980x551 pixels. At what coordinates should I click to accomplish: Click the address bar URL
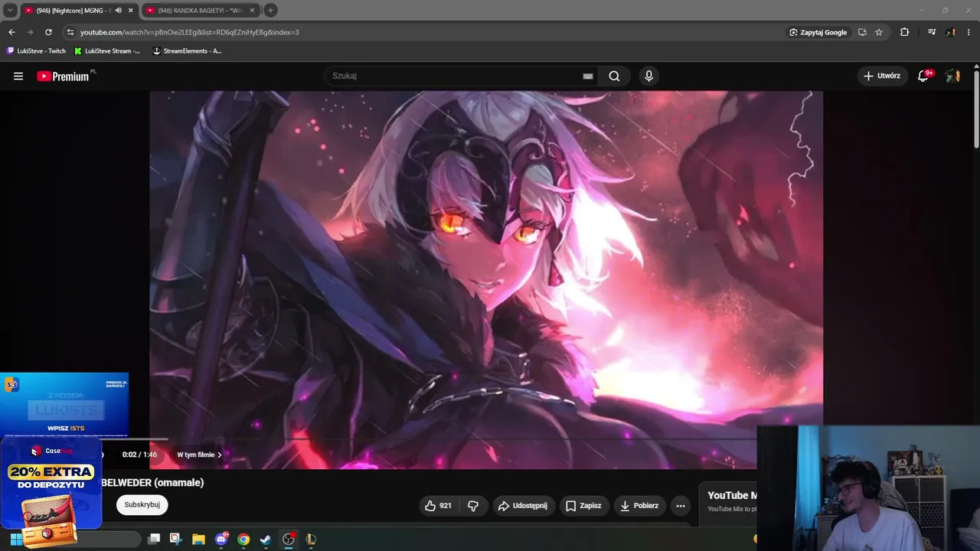coord(190,32)
